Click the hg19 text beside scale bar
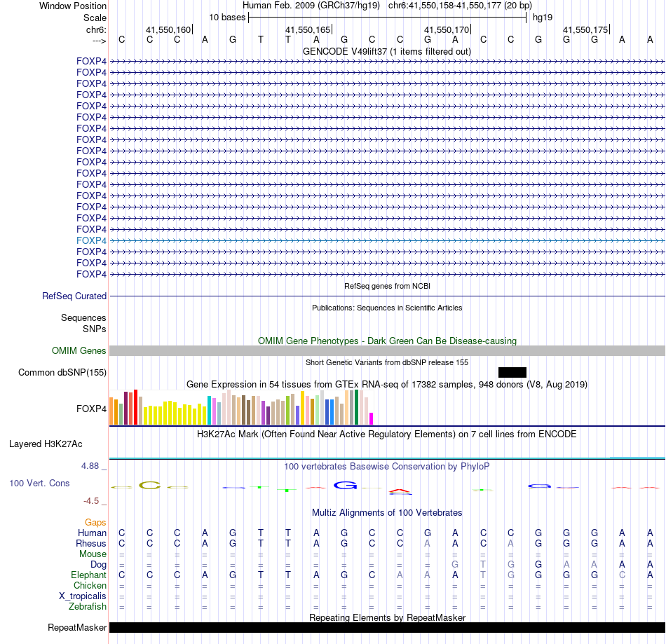 (543, 18)
